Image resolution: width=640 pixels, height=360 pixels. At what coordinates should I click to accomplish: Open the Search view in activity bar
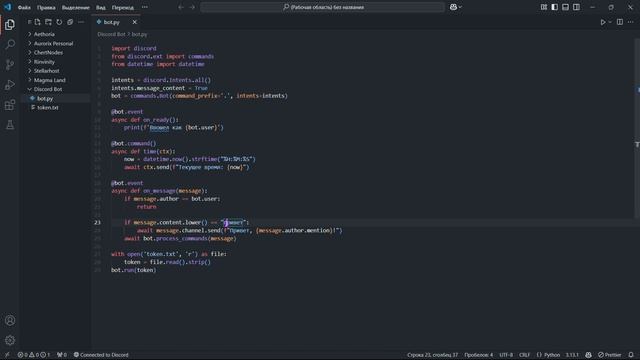point(10,44)
